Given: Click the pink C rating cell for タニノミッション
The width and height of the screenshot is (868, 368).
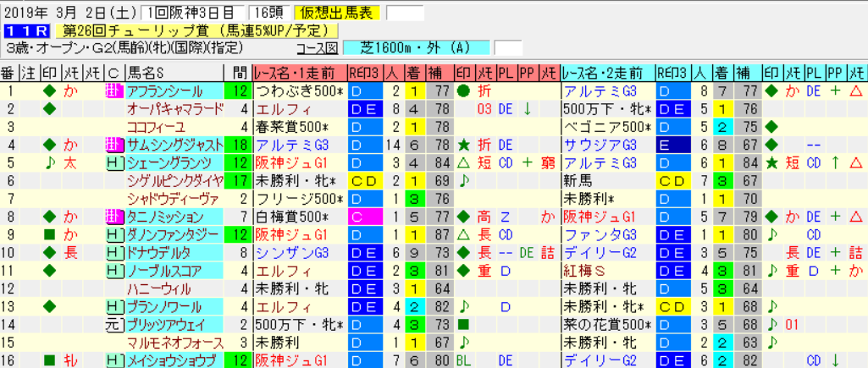Looking at the screenshot, I should point(365,217).
